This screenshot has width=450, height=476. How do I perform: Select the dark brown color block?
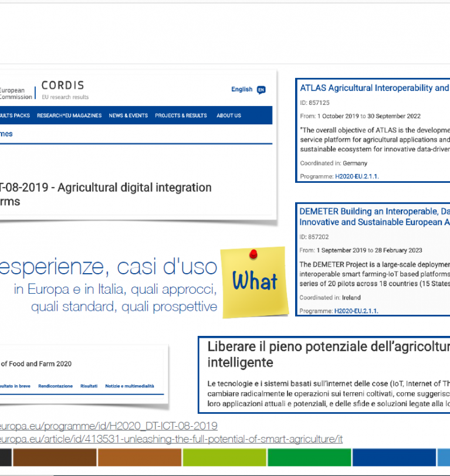55,457
